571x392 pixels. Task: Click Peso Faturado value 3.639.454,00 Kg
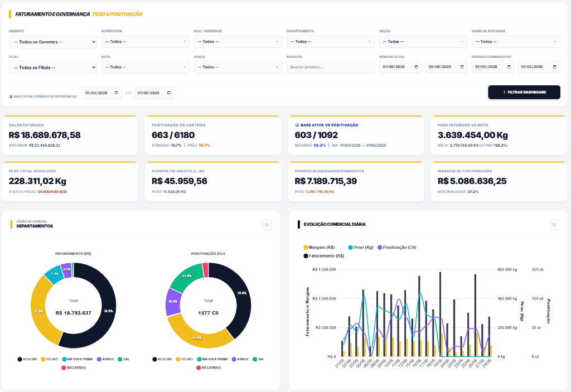point(473,135)
